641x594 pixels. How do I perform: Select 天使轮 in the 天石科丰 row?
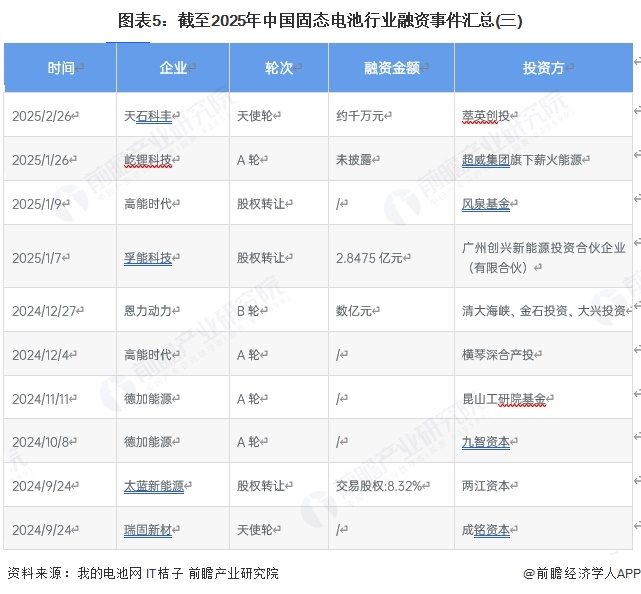point(255,116)
